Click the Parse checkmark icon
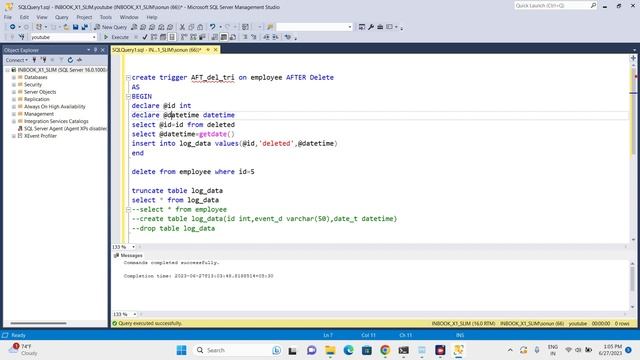640x360 pixels. click(145, 37)
